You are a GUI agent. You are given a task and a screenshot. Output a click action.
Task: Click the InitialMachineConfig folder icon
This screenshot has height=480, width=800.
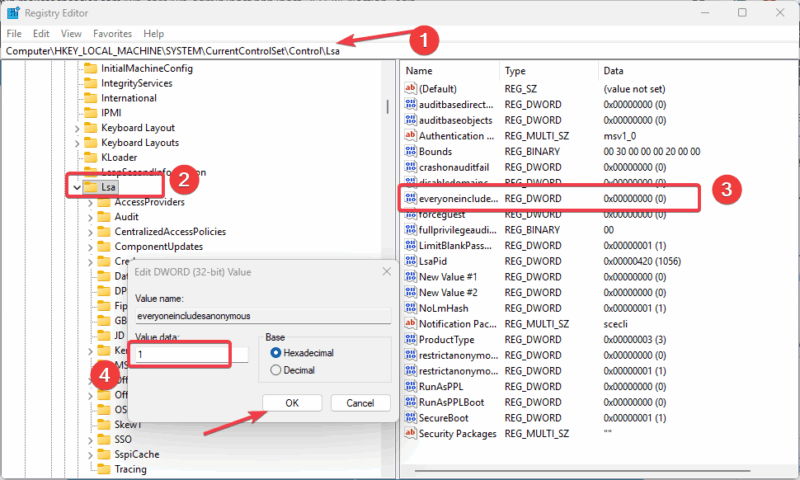click(x=90, y=68)
